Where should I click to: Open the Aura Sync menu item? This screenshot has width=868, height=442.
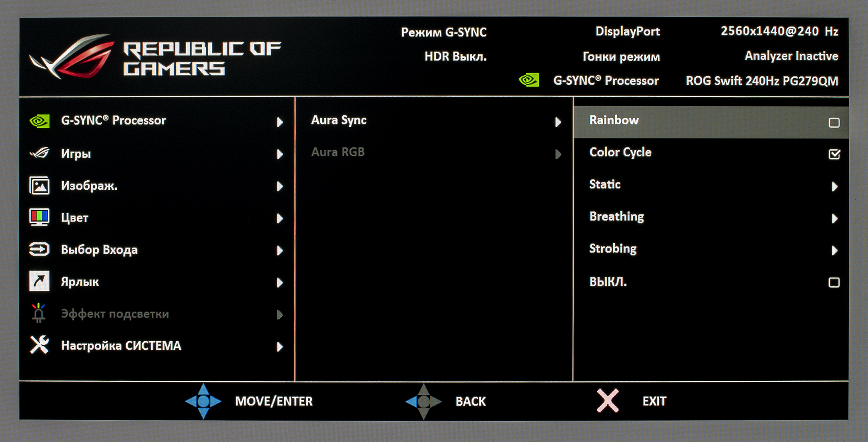tap(434, 121)
